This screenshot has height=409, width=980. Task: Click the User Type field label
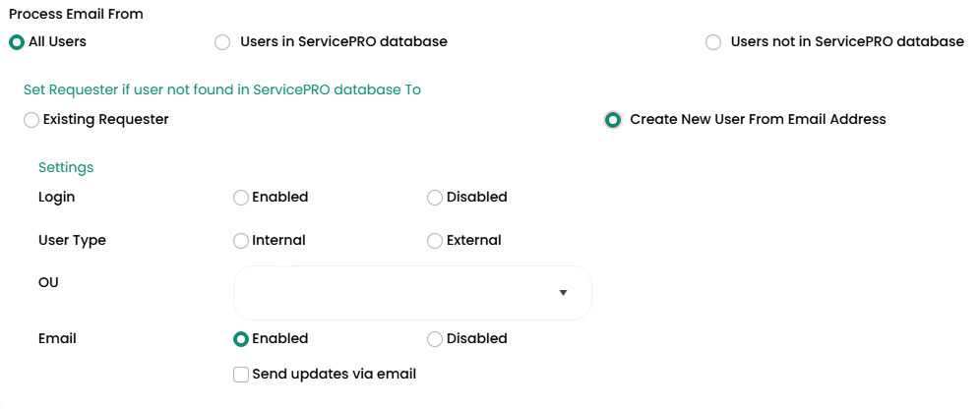coord(72,240)
